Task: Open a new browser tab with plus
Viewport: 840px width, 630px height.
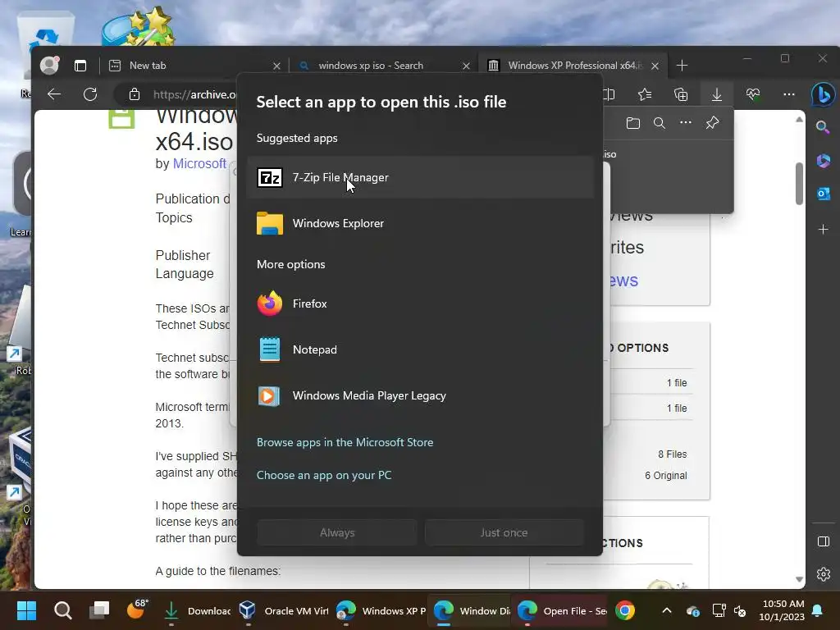Action: pos(682,66)
